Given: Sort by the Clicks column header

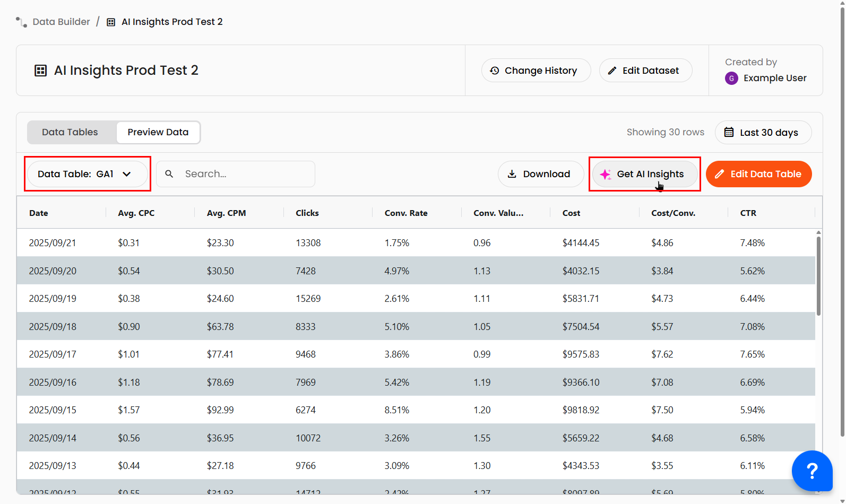Looking at the screenshot, I should pyautogui.click(x=307, y=213).
